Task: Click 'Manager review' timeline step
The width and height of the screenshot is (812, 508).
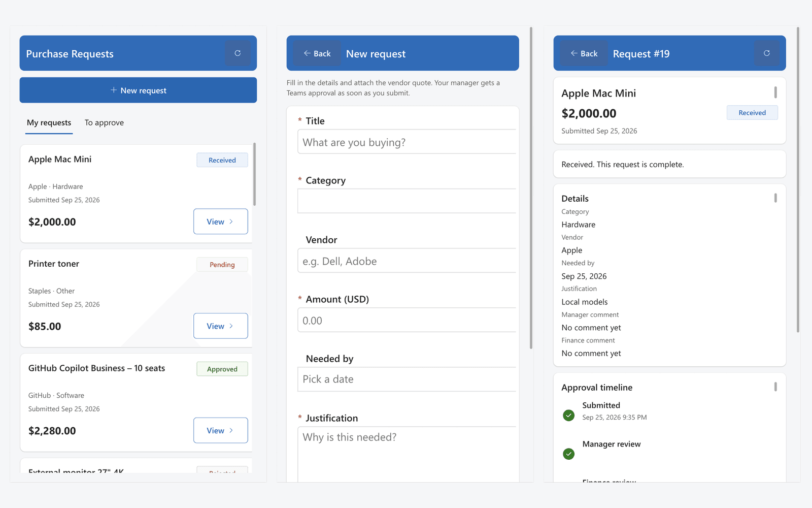Action: pos(612,444)
